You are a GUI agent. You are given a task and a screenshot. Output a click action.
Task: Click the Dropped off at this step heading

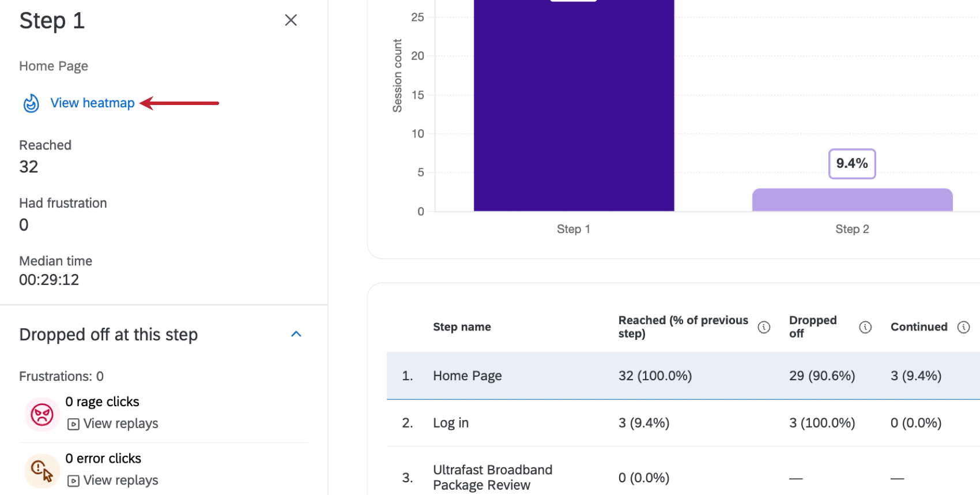click(108, 335)
